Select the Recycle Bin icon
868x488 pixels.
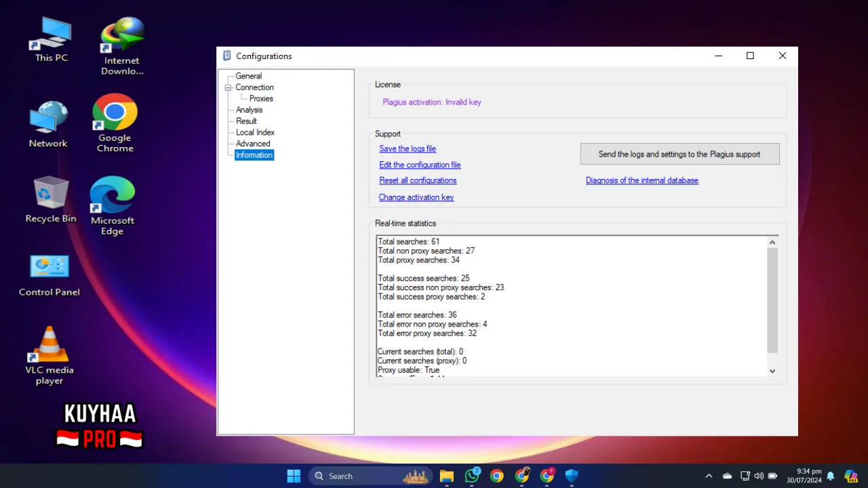click(51, 199)
